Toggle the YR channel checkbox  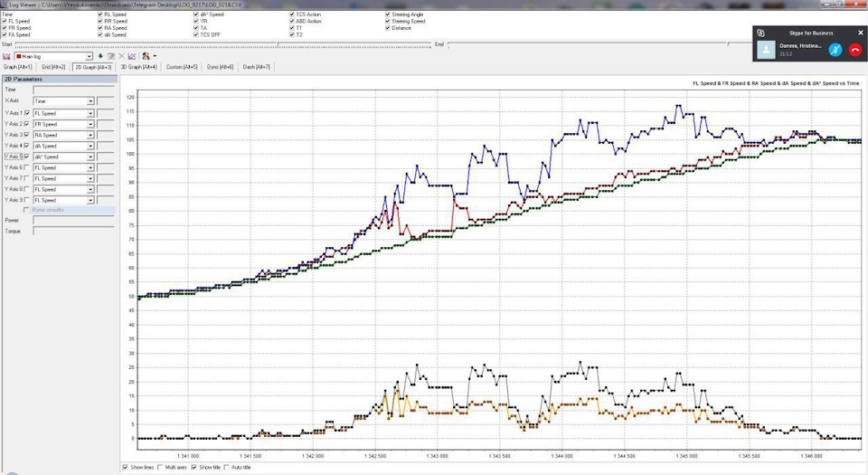click(x=196, y=21)
